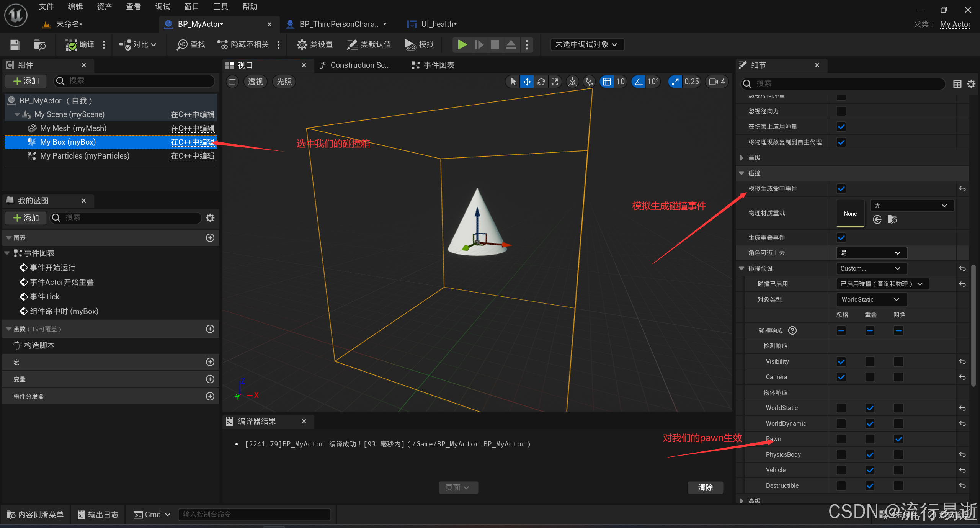Open the 对象类型 WorldStatic dropdown
Screen dimensions: 980x528
pos(871,299)
